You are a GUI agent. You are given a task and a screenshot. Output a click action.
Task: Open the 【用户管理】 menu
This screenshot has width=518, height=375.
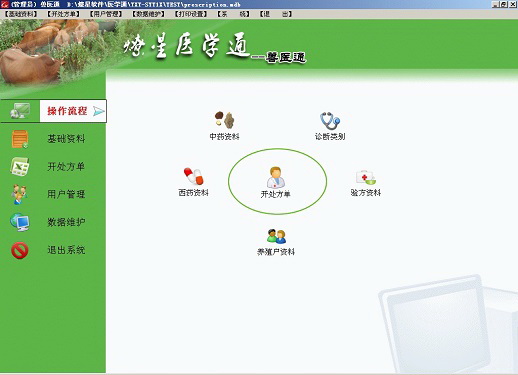(x=106, y=14)
